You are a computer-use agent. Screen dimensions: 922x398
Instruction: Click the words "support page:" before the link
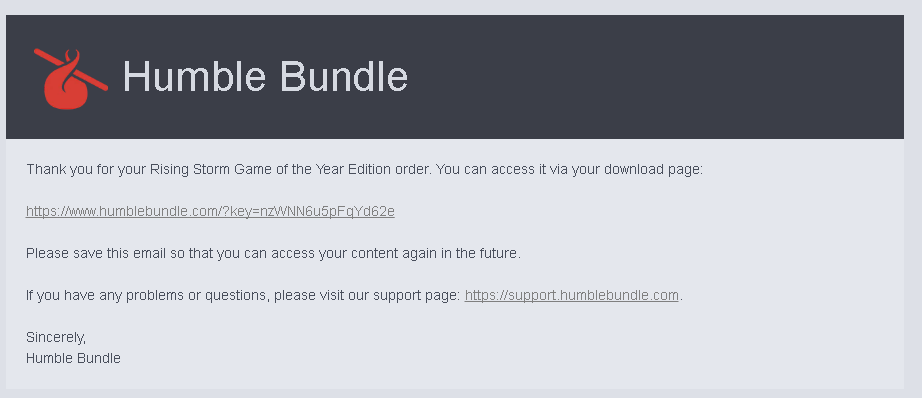point(417,295)
